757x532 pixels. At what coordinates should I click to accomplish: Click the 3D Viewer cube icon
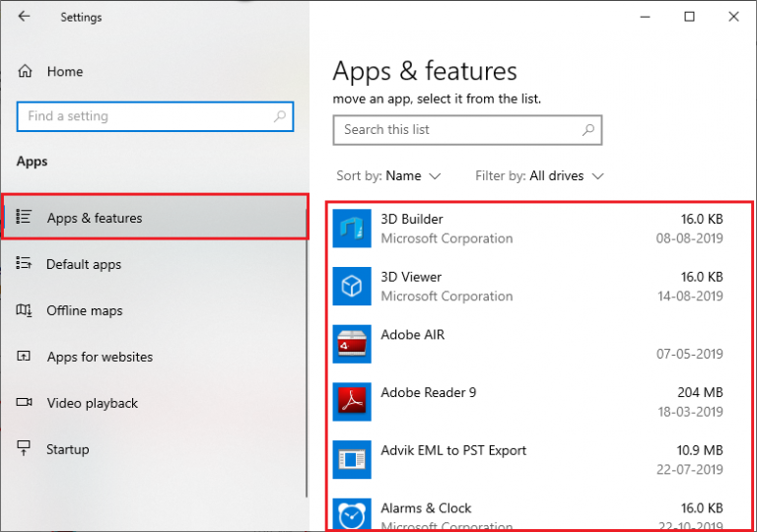pos(352,287)
